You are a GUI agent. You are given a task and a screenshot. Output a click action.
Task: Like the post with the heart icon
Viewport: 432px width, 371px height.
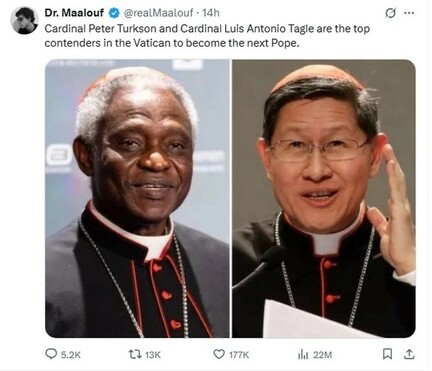219,354
